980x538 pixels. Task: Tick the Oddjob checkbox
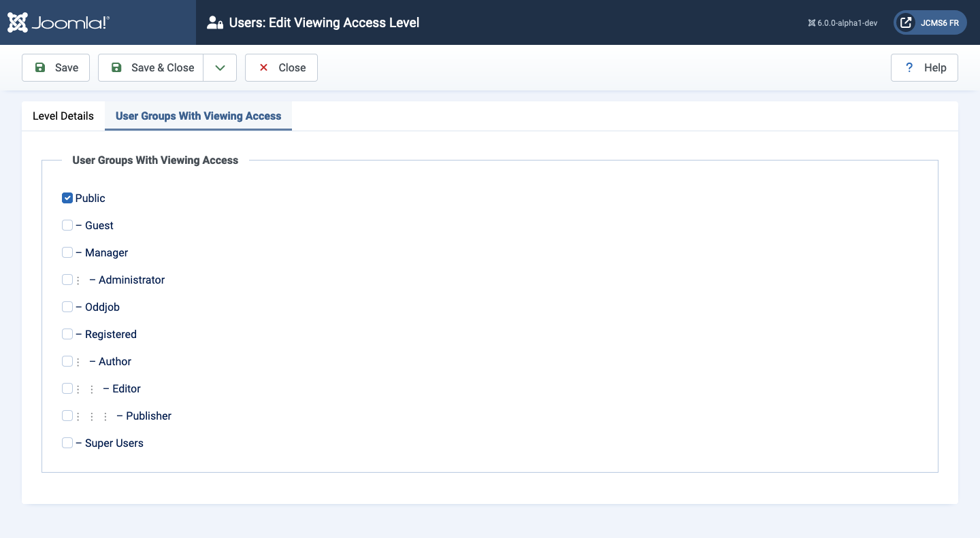tap(67, 307)
